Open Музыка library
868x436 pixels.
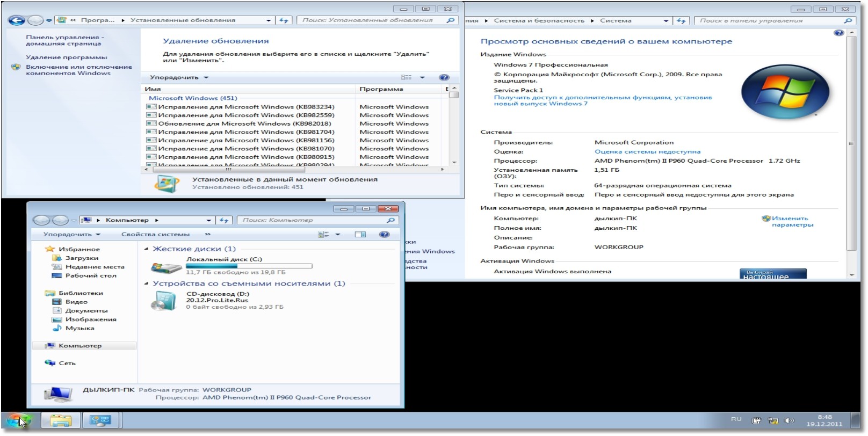[x=79, y=328]
